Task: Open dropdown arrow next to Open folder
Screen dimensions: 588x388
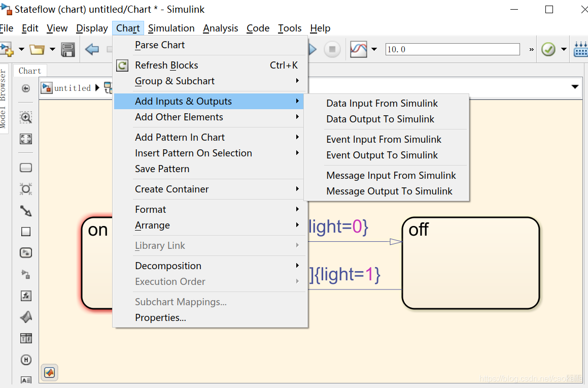Action: click(52, 49)
